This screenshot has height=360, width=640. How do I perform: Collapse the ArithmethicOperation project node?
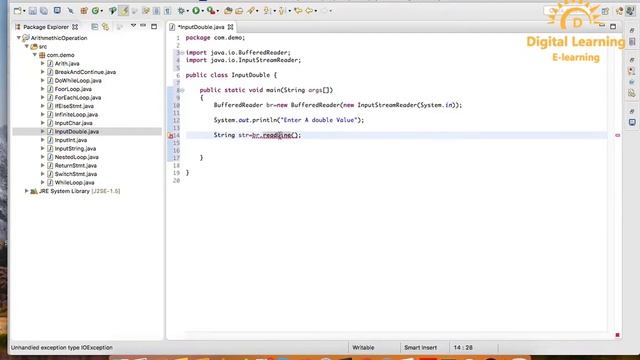click(18, 38)
